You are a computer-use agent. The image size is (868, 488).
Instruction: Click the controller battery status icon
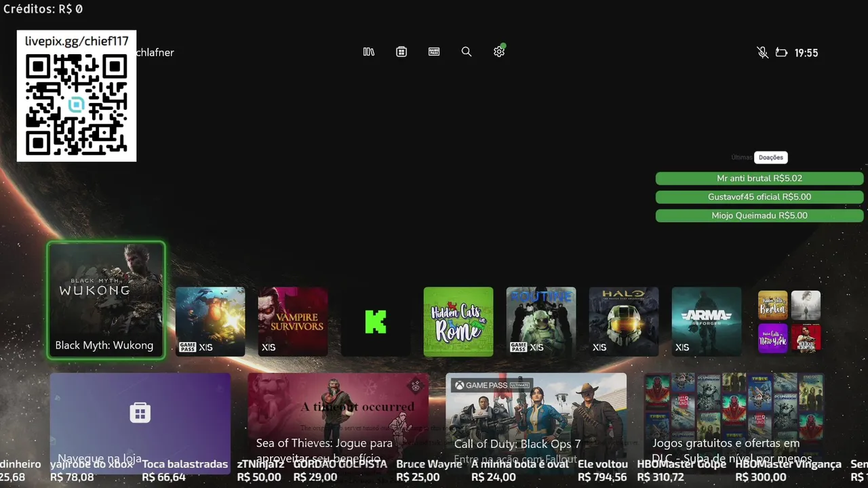[x=781, y=52]
